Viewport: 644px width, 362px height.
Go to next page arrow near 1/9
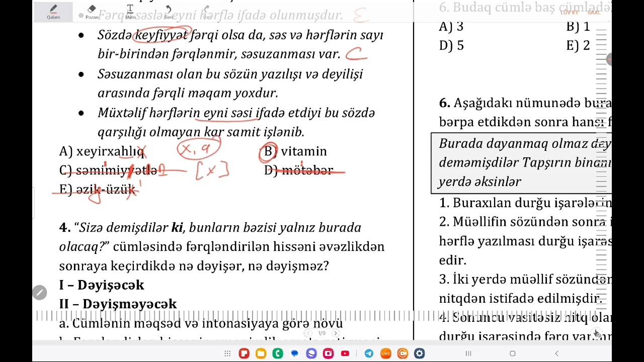pyautogui.click(x=336, y=333)
